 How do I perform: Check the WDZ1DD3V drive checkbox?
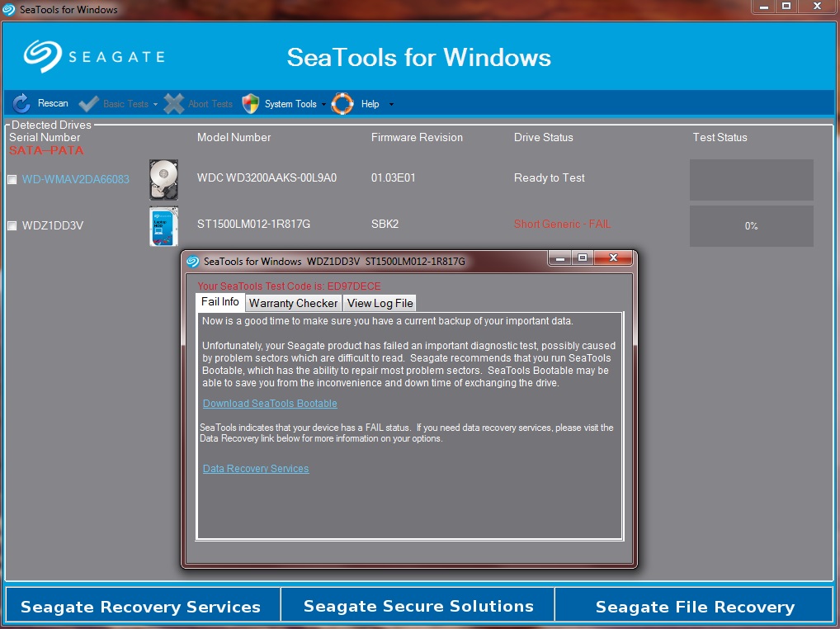(x=12, y=225)
